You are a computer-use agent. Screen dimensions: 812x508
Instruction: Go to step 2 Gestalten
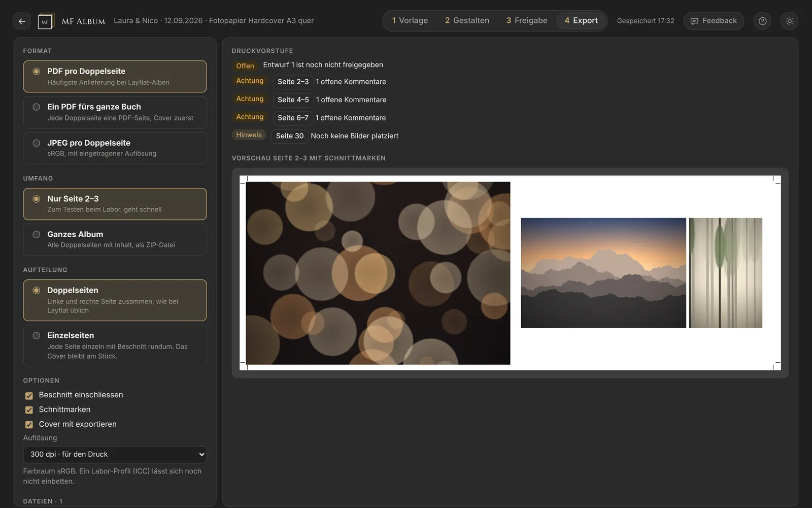[x=467, y=21]
